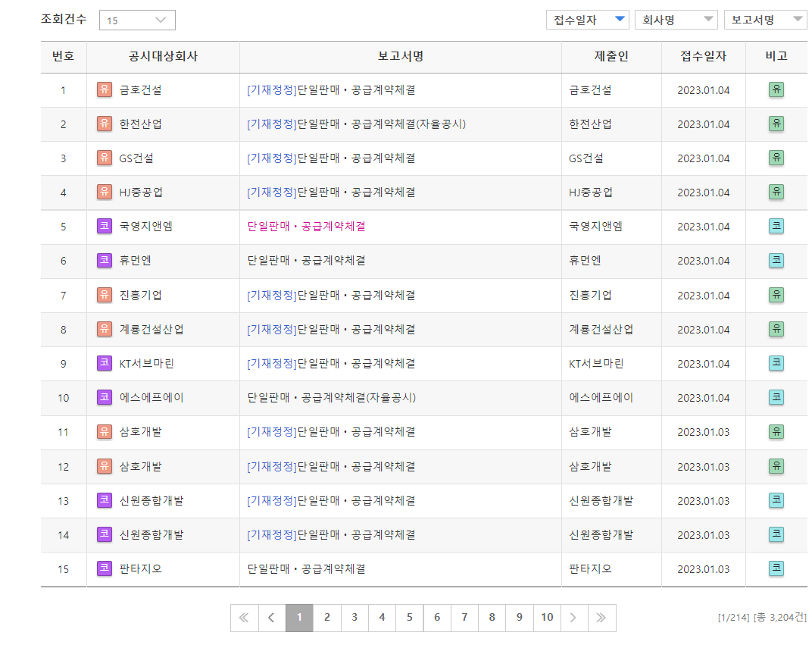Click the 코 market badge next to 국영지앤엠
The height and width of the screenshot is (645, 812).
(x=104, y=227)
